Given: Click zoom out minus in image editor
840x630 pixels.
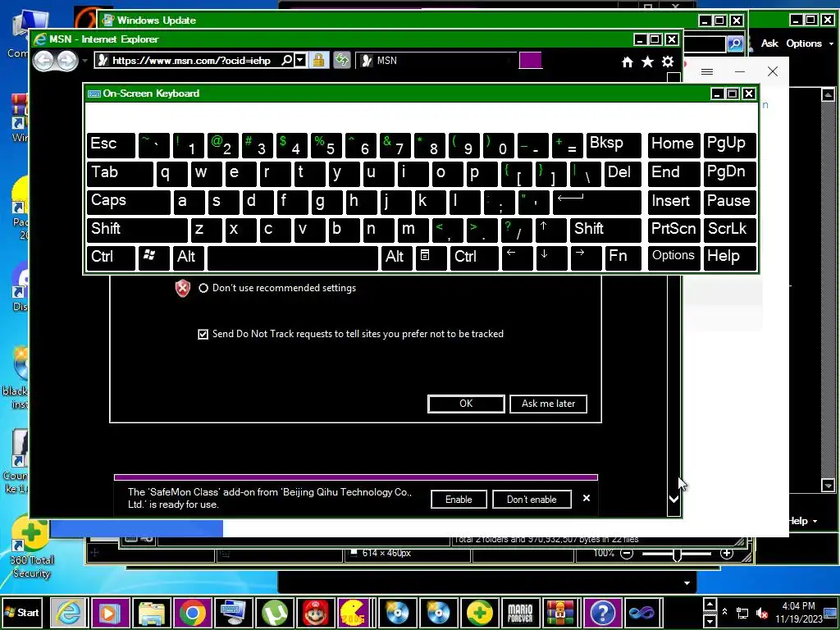Looking at the screenshot, I should pyautogui.click(x=626, y=554).
